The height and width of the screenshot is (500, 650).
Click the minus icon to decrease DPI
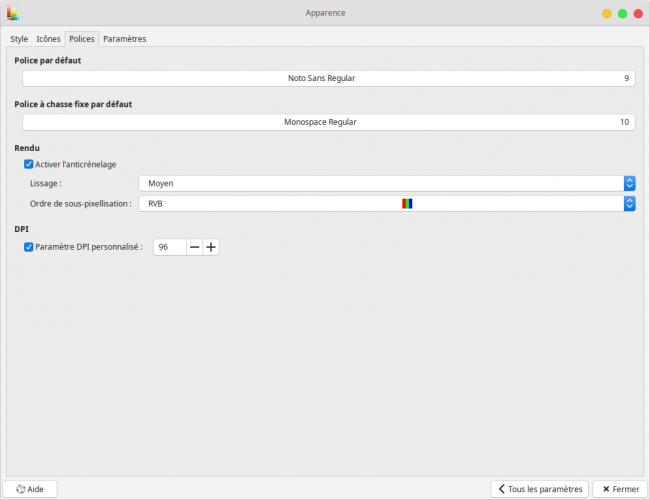195,247
